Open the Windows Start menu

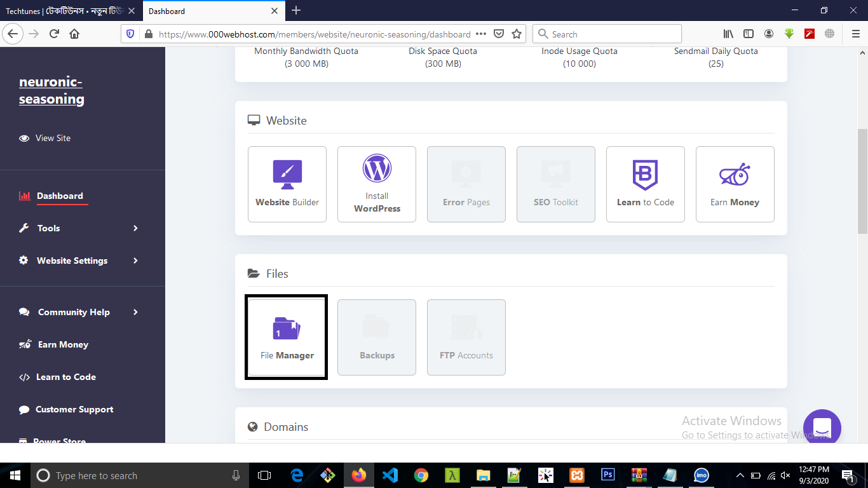click(x=15, y=475)
